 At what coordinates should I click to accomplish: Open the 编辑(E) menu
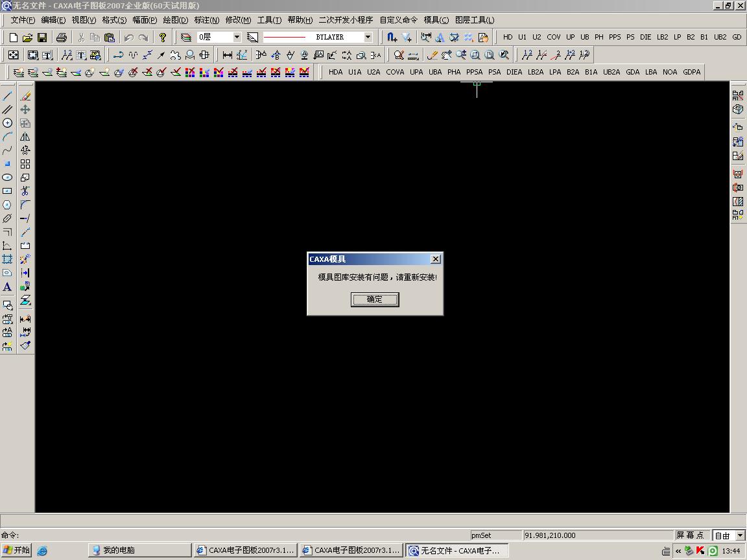(x=53, y=20)
